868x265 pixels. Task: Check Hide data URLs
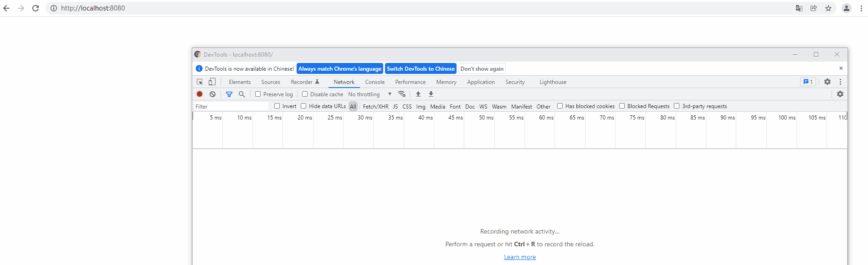[x=303, y=106]
